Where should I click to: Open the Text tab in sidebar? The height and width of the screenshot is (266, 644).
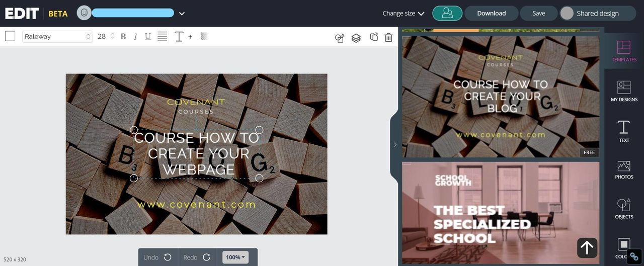click(624, 131)
